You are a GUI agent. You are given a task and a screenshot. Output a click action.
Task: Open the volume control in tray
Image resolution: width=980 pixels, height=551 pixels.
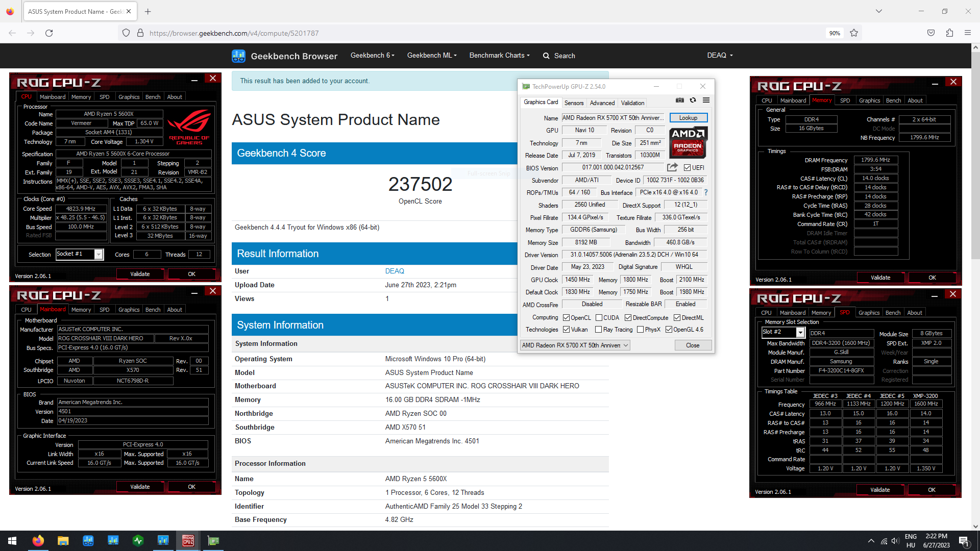tap(895, 541)
